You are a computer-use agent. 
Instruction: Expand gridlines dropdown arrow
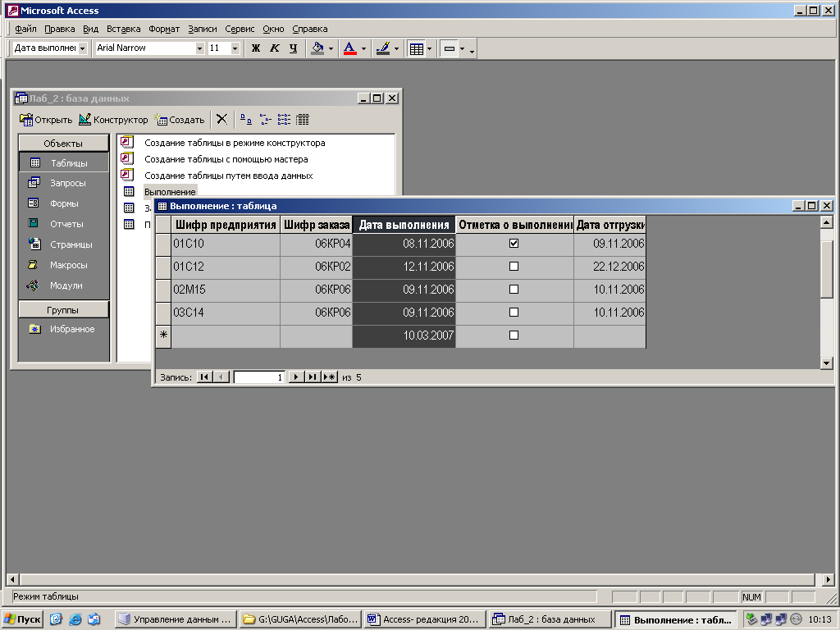(429, 48)
